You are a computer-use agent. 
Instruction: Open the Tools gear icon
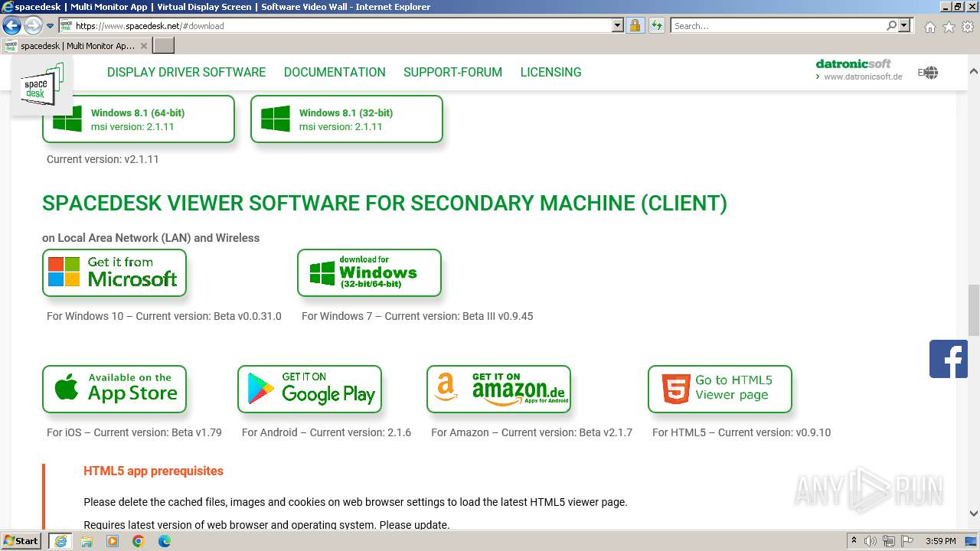pyautogui.click(x=968, y=27)
